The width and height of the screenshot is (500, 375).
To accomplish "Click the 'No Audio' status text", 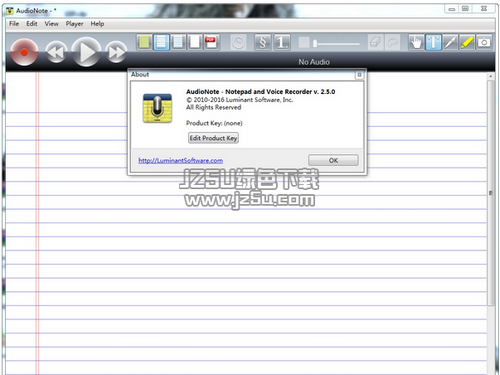I will (x=314, y=62).
